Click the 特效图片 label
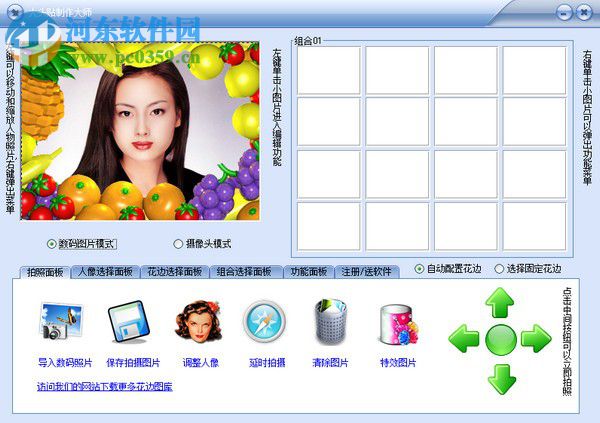The height and width of the screenshot is (423, 600). [x=398, y=363]
